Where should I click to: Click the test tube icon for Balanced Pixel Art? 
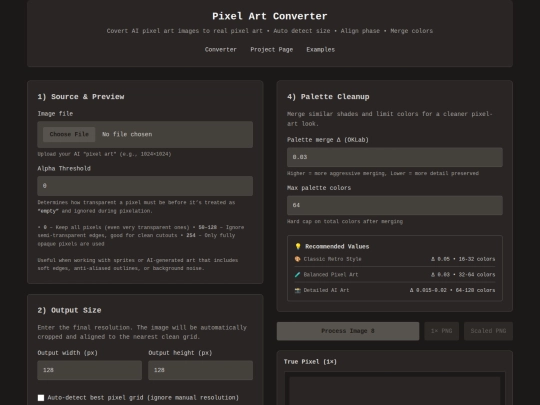point(298,274)
